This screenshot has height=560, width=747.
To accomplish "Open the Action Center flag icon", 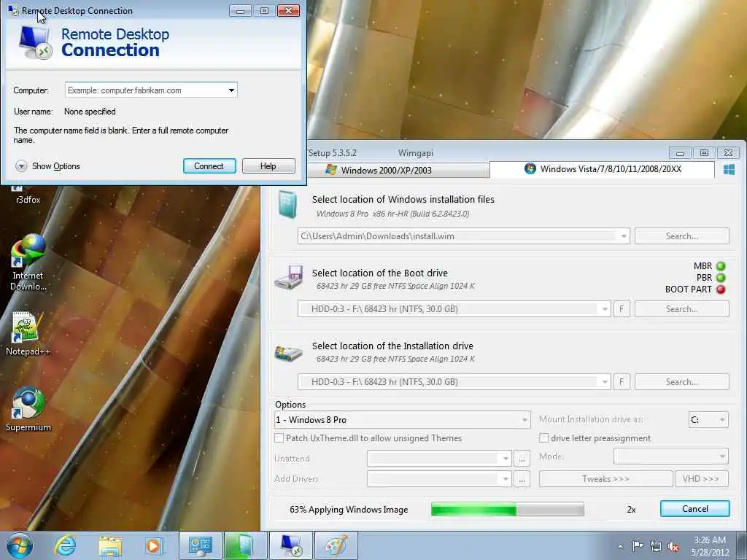I will [638, 545].
